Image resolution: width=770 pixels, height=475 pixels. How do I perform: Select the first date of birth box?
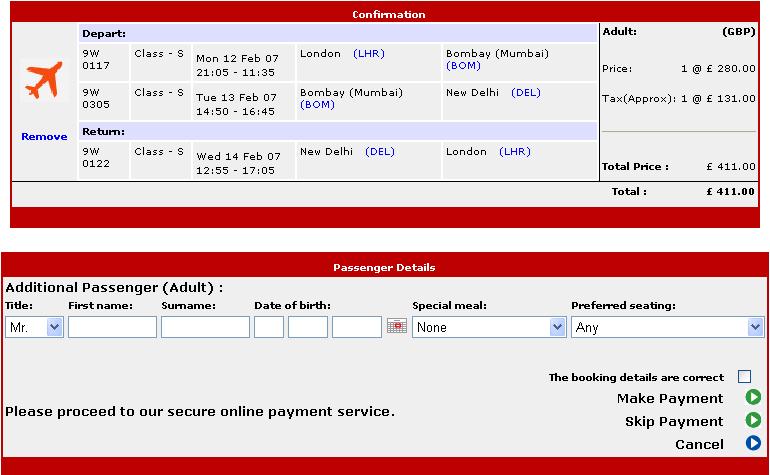click(269, 327)
